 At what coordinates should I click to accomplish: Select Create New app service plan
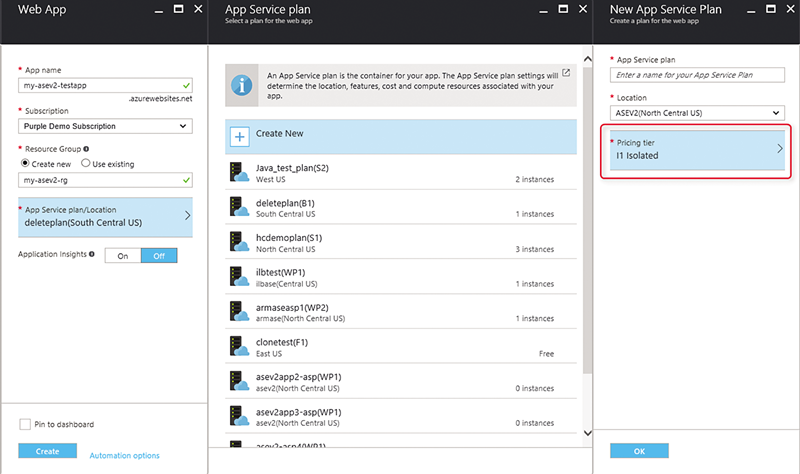coord(401,137)
